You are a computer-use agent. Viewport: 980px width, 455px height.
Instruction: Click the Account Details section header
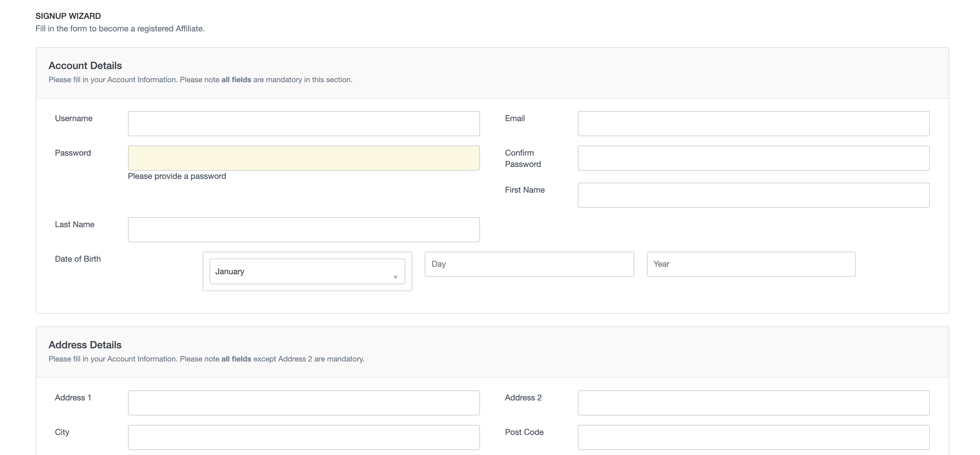pos(85,65)
